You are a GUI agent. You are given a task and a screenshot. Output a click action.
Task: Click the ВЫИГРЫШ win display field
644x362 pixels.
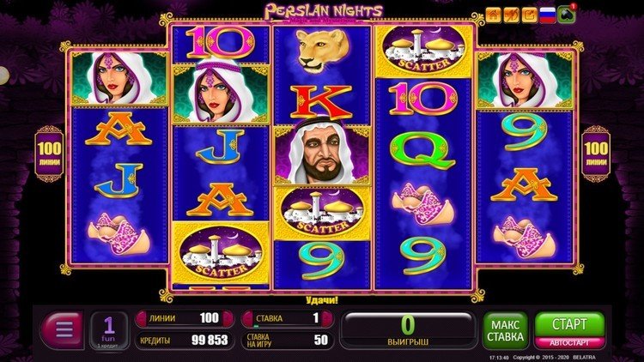[408, 331]
